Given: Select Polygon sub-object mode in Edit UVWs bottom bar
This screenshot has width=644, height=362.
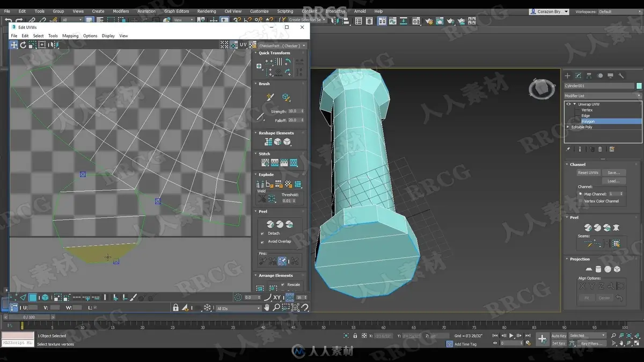Looking at the screenshot, I should [x=33, y=298].
